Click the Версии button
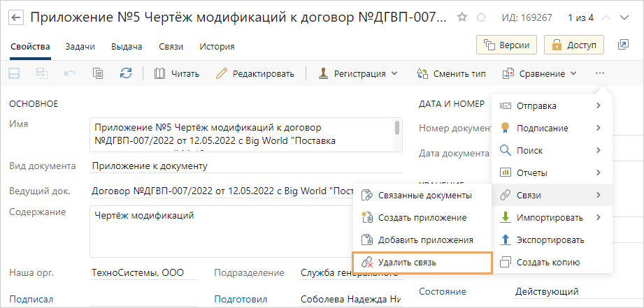Viewport: 644px width, 308px height. click(x=506, y=45)
